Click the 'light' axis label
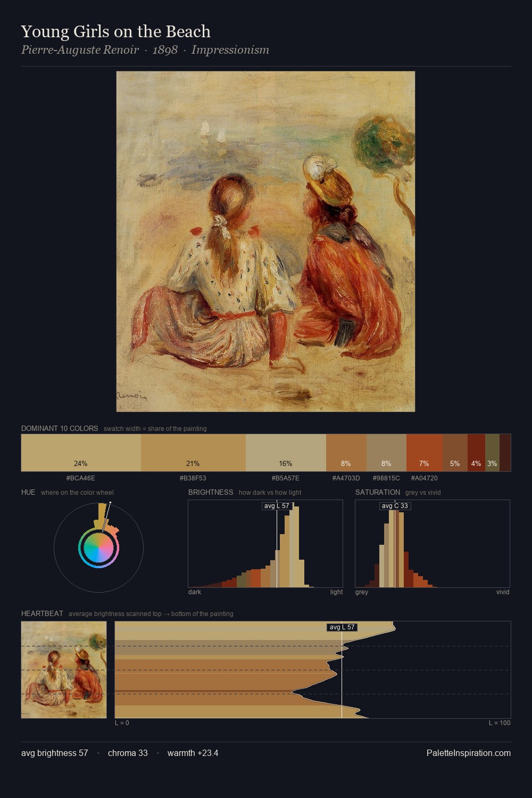The height and width of the screenshot is (798, 532). [x=337, y=592]
